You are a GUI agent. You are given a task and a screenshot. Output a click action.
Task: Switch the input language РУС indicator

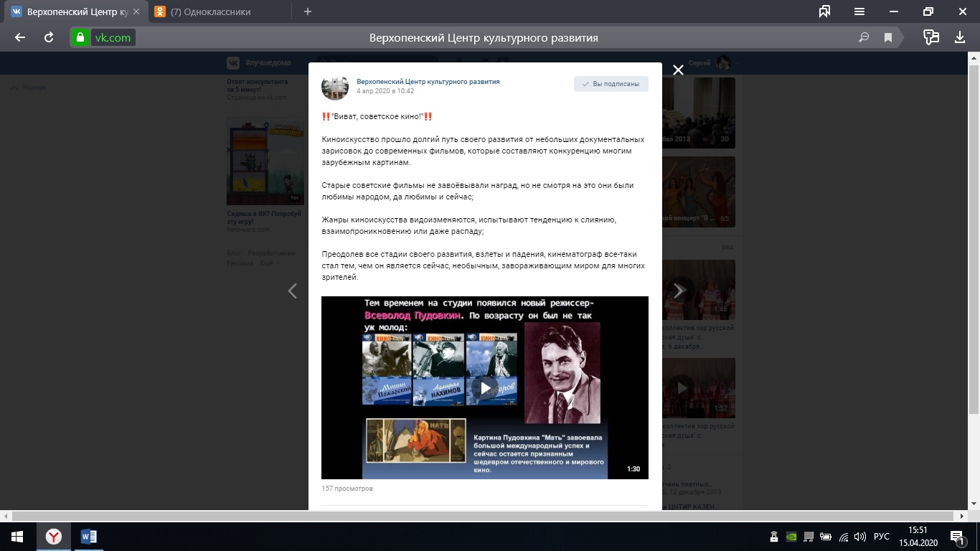coord(882,537)
